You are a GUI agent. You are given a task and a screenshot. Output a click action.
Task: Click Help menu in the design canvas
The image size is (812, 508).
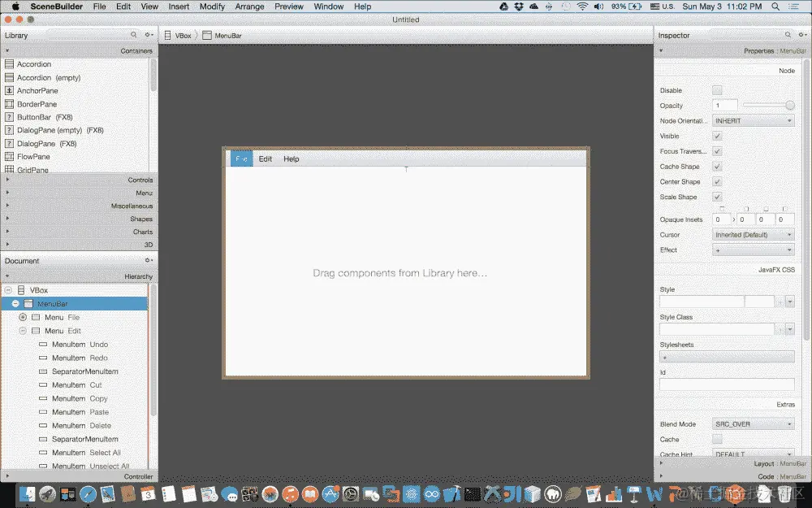point(291,158)
